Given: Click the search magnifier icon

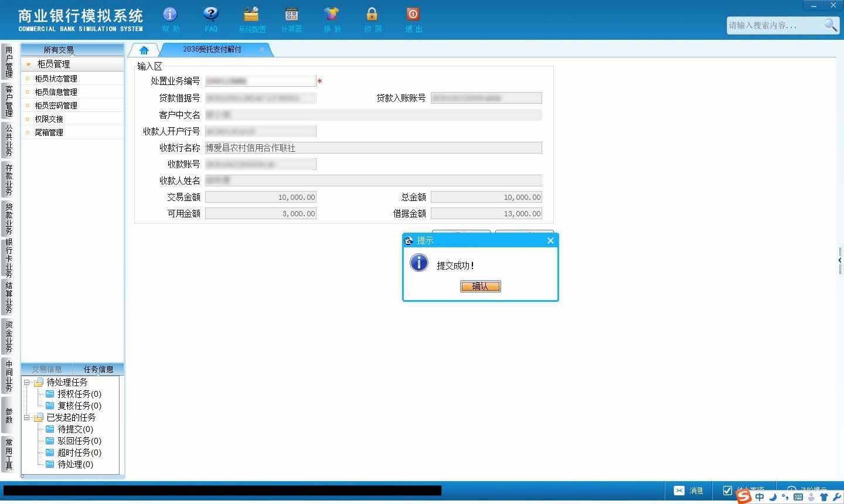Looking at the screenshot, I should coord(831,25).
